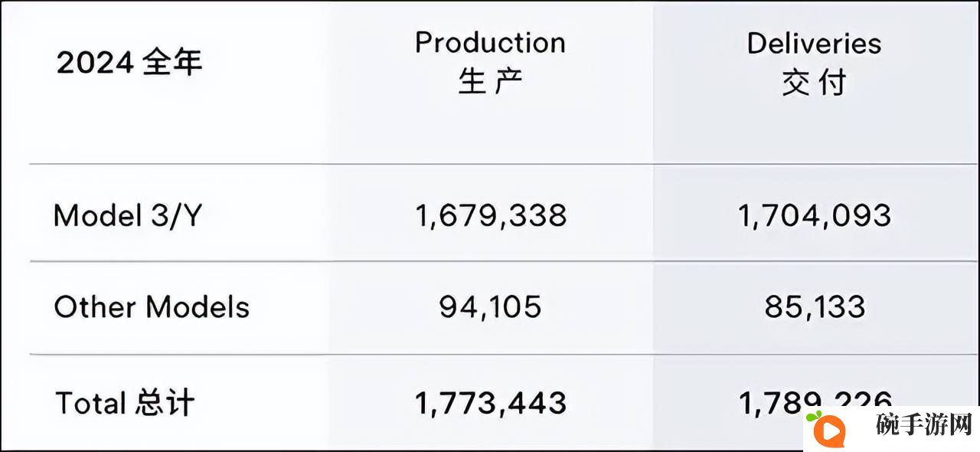Click the word Deliveries in the header
The image size is (980, 452).
coord(814,43)
